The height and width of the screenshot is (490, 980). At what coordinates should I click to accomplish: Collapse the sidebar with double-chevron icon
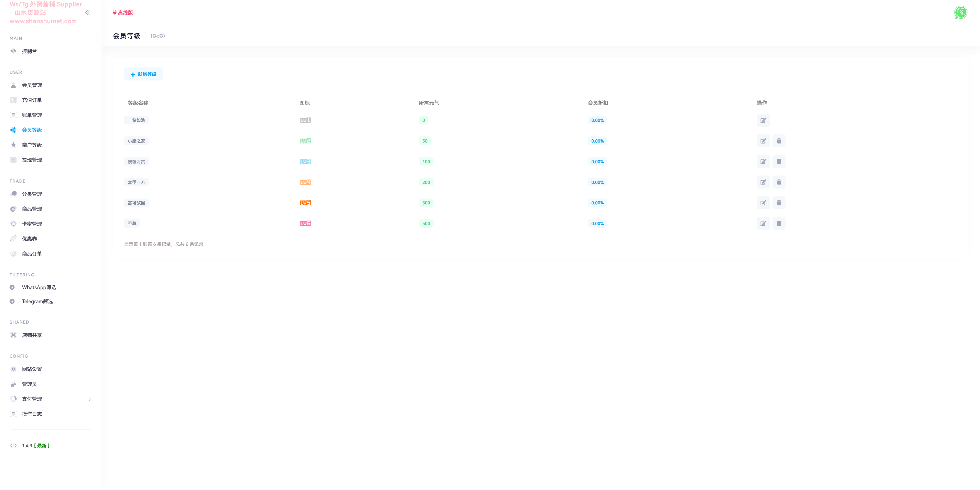coord(88,13)
